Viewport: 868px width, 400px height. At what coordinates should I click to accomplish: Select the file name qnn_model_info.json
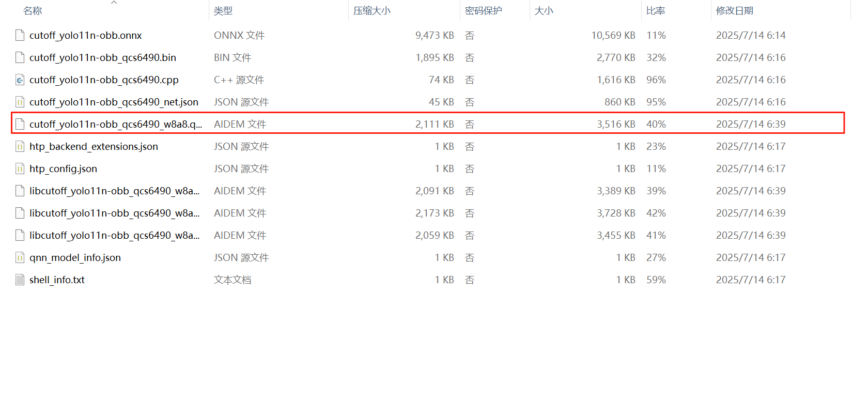(75, 257)
